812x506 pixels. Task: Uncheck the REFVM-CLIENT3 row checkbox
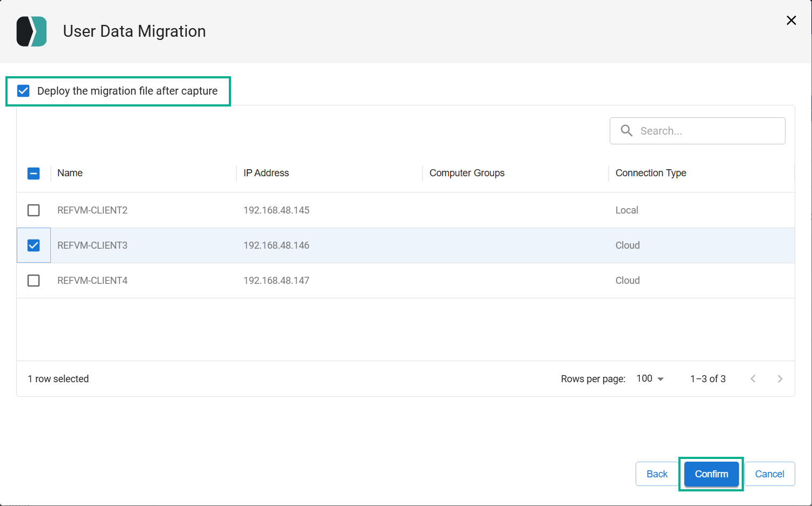[34, 245]
